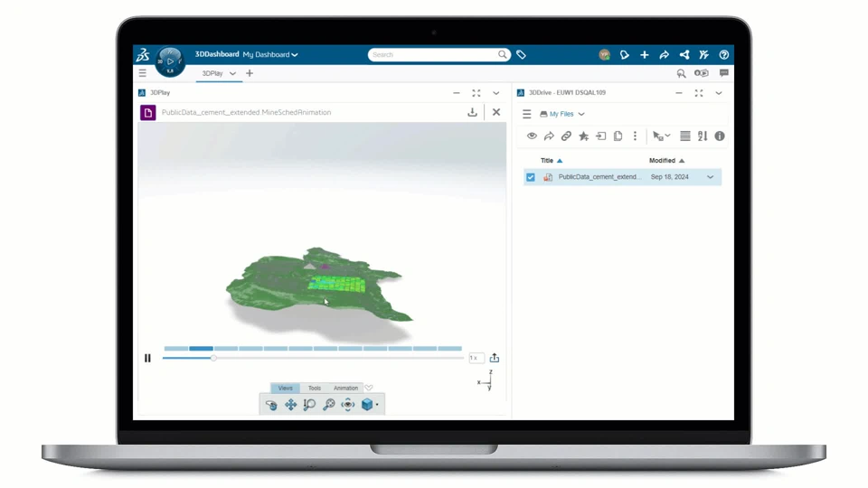
Task: Open the dashboard hamburger menu
Action: (142, 73)
